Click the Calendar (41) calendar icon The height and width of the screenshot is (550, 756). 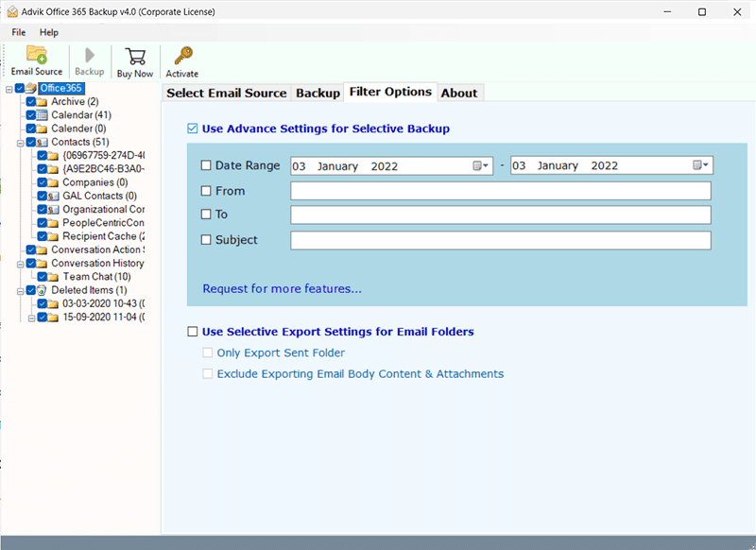pyautogui.click(x=42, y=115)
